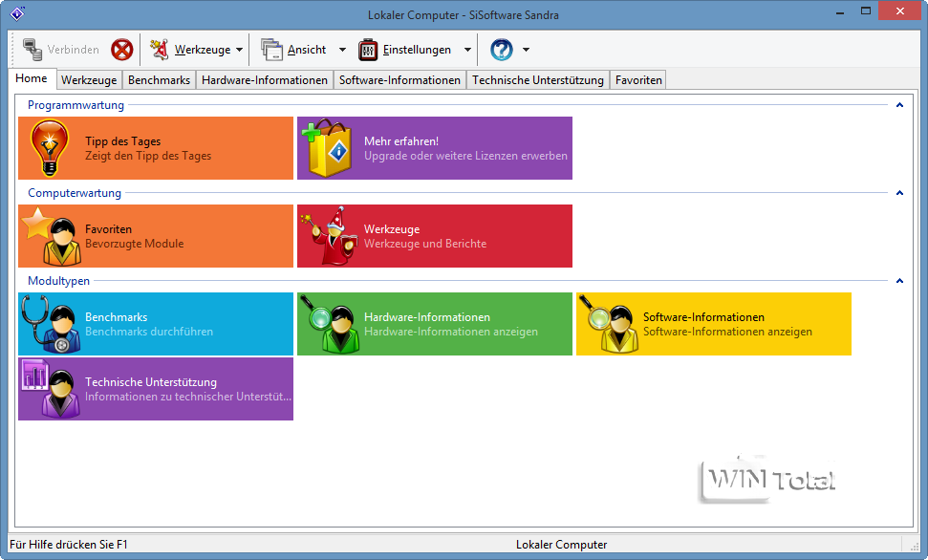Maximize the SiSoftware Sandra window
Viewport: 928px width, 560px height.
865,11
